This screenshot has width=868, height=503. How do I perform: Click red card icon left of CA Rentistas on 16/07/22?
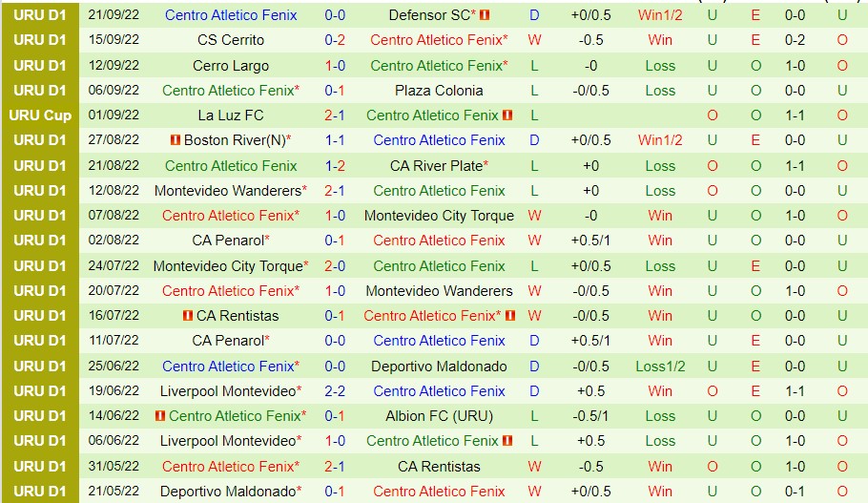(x=188, y=316)
